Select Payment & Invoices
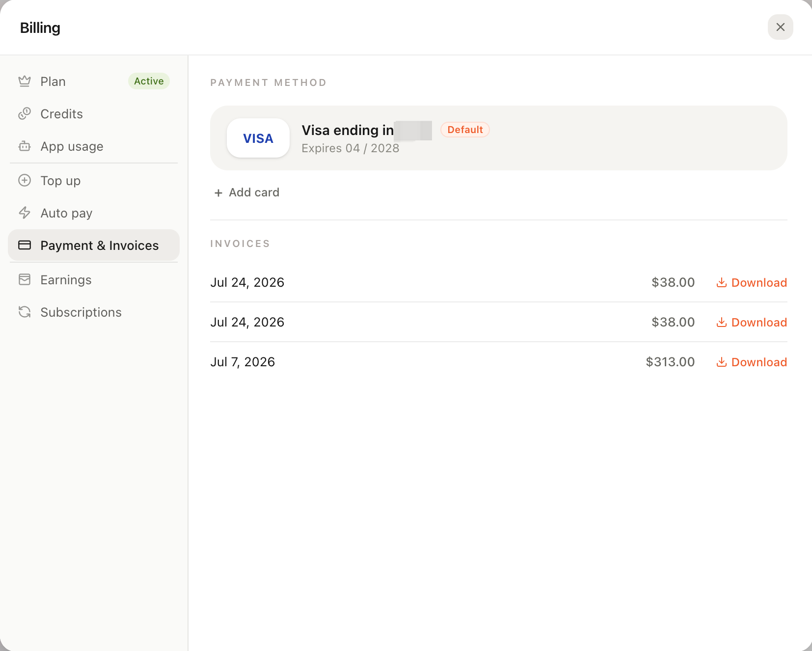 (x=94, y=245)
